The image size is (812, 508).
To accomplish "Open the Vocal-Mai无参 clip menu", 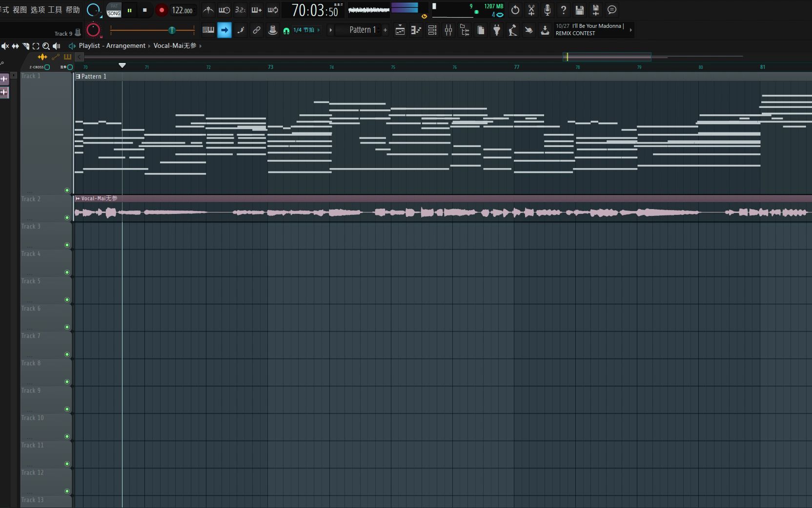I will coord(78,198).
